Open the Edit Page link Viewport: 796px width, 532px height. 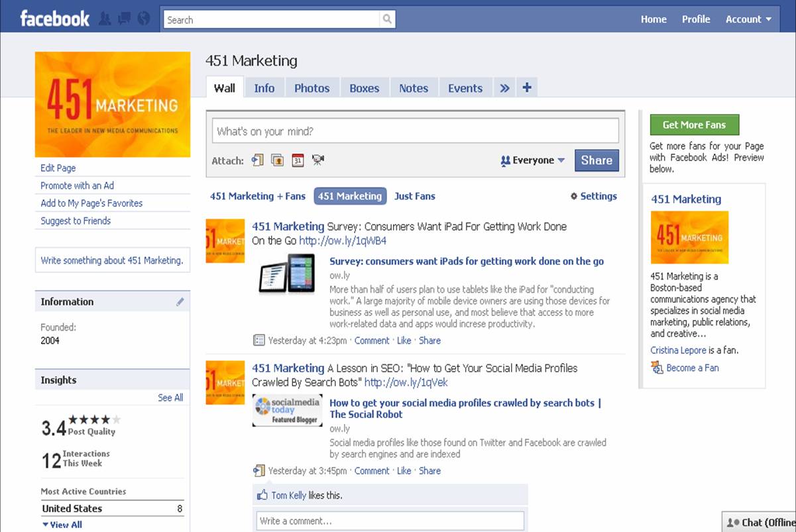click(x=58, y=168)
